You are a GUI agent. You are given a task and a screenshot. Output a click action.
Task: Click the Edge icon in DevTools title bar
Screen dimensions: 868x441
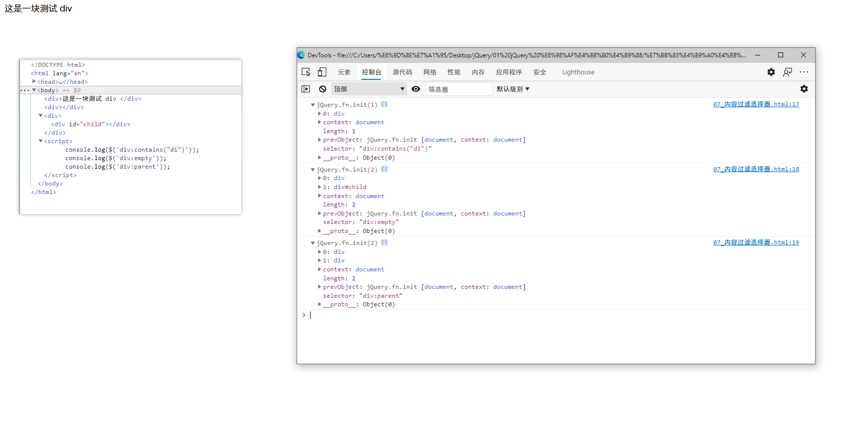(x=301, y=55)
